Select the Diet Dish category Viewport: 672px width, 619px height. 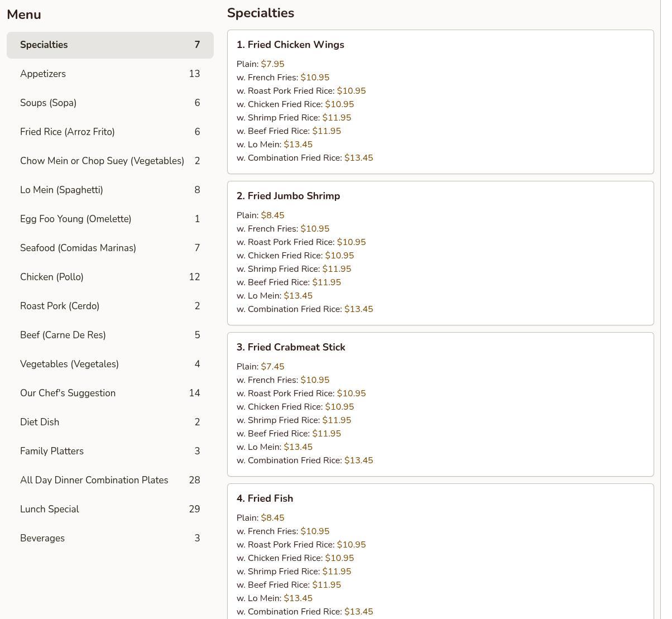click(110, 423)
